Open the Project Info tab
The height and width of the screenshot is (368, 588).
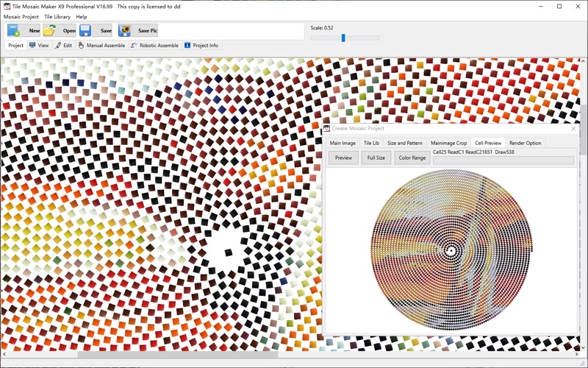click(201, 46)
